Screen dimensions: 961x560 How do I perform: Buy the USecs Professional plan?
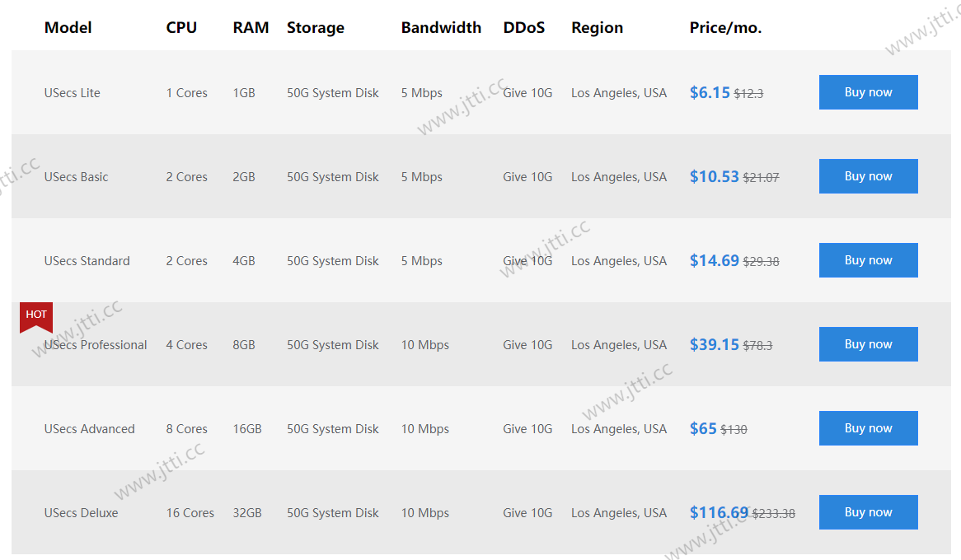click(x=868, y=344)
